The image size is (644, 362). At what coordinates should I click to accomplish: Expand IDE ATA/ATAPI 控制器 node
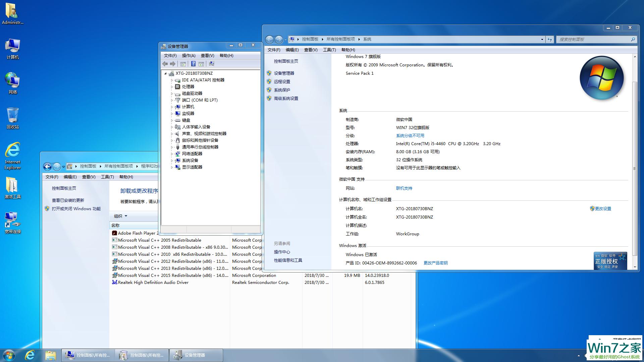click(x=172, y=80)
